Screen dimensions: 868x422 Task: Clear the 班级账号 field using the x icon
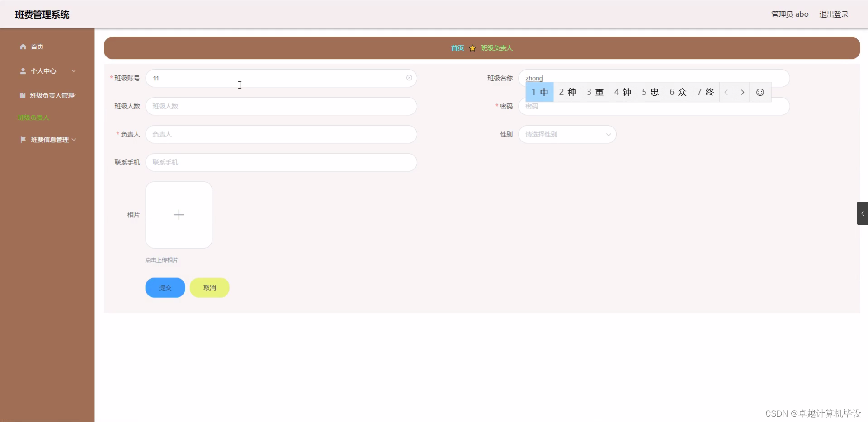tap(409, 78)
